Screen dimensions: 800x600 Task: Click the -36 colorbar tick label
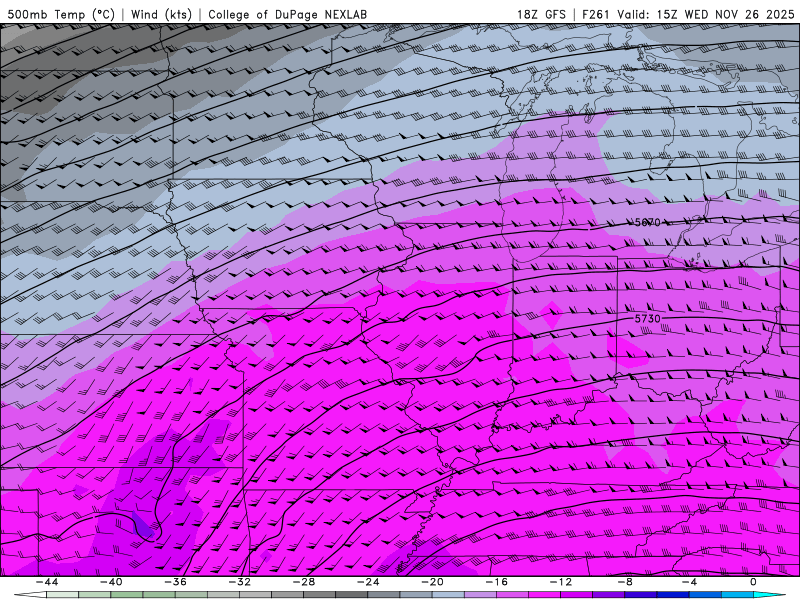pyautogui.click(x=175, y=582)
